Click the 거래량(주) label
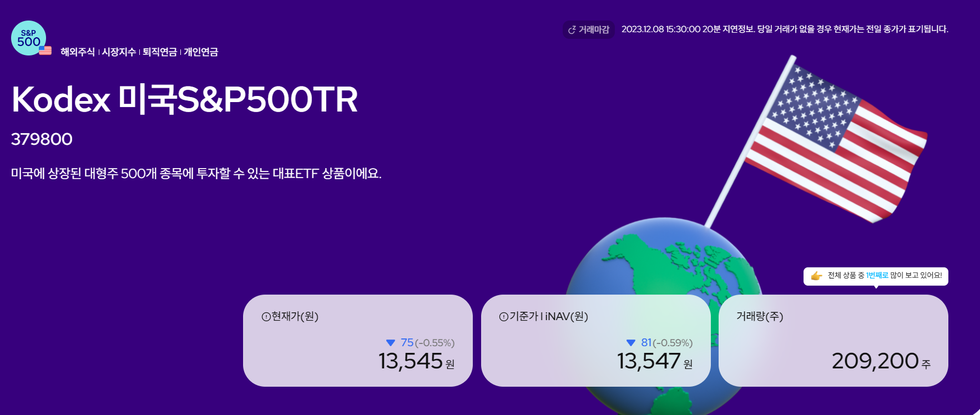This screenshot has width=980, height=415. (x=760, y=316)
